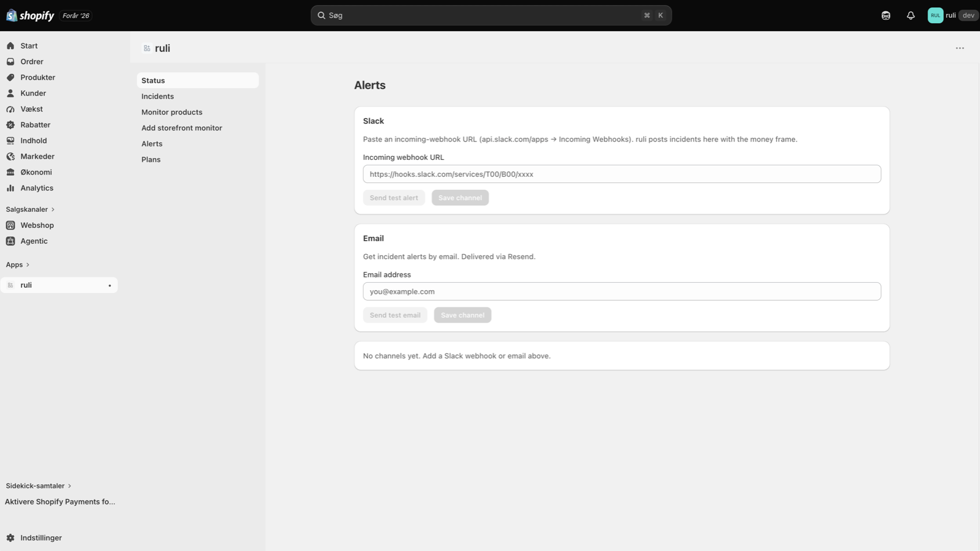Click the Indhold content icon

point(10,141)
